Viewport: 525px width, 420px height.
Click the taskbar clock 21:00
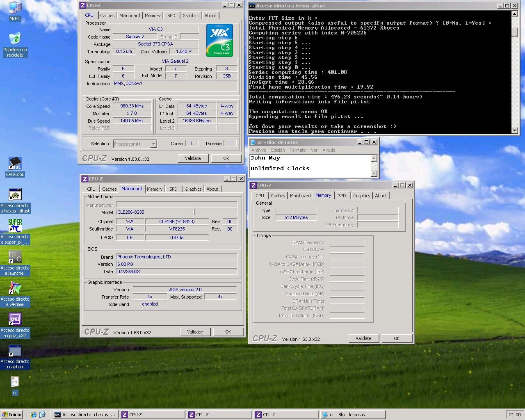coord(515,415)
